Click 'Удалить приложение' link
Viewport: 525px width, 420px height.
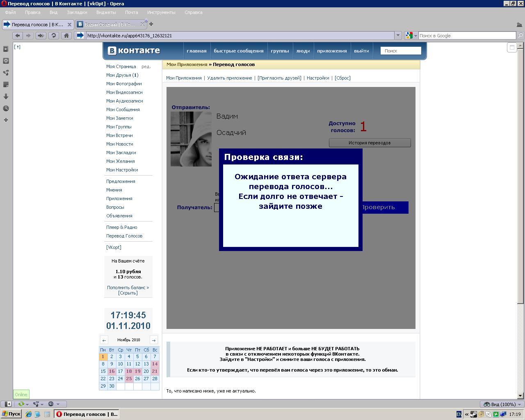point(230,78)
